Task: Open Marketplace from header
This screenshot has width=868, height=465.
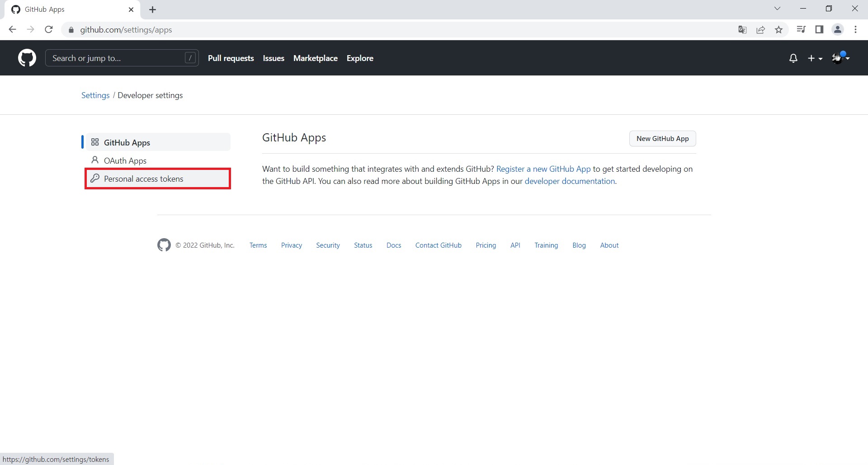Action: coord(316,58)
